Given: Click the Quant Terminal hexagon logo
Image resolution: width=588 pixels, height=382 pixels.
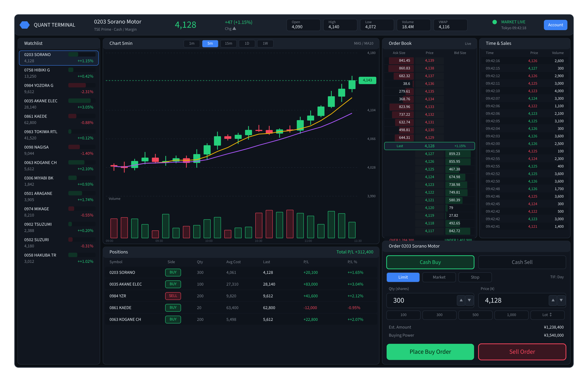Looking at the screenshot, I should (x=24, y=25).
